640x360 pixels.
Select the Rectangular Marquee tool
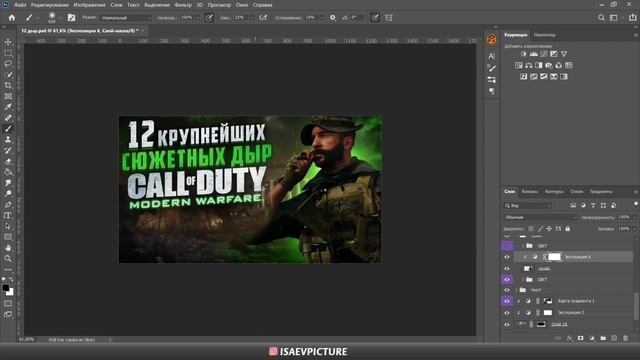pos(8,53)
